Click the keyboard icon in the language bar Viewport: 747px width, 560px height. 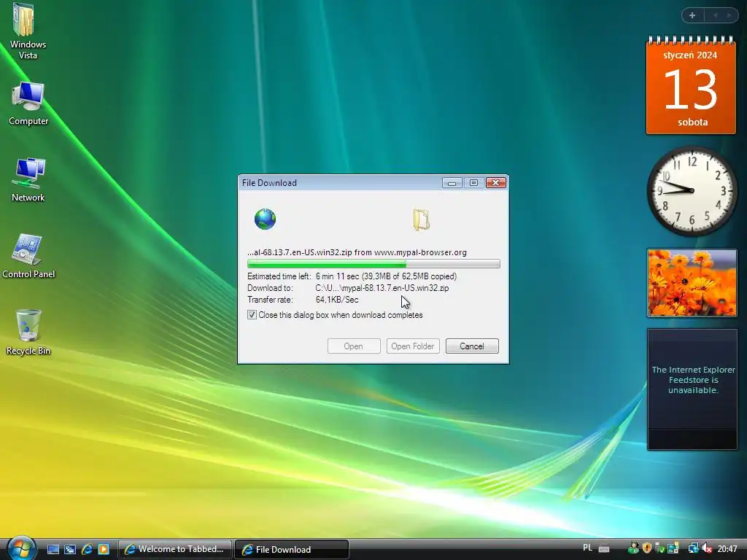[x=603, y=549]
